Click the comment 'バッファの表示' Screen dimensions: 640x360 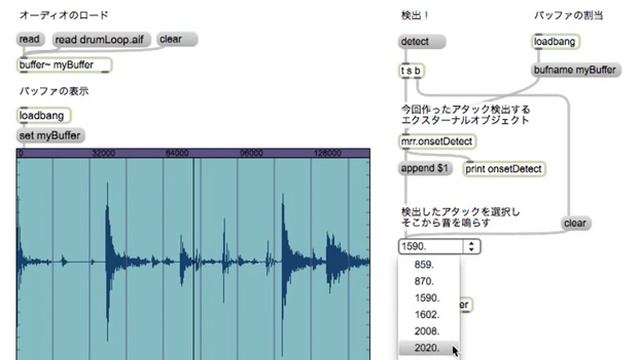(x=54, y=91)
